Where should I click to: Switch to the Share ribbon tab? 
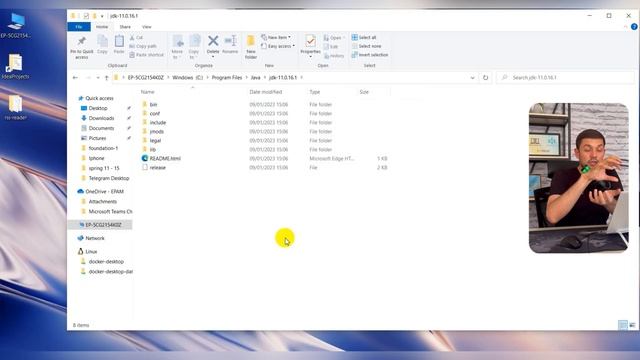(x=125, y=27)
